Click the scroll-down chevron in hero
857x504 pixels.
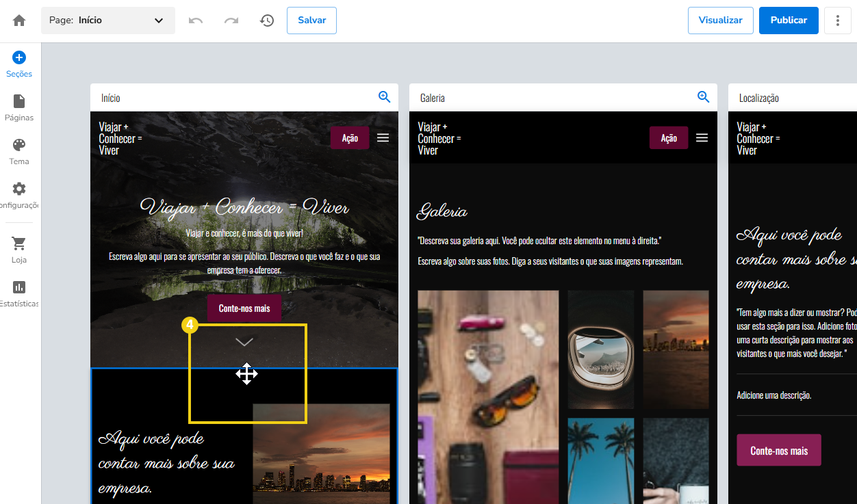(x=244, y=342)
